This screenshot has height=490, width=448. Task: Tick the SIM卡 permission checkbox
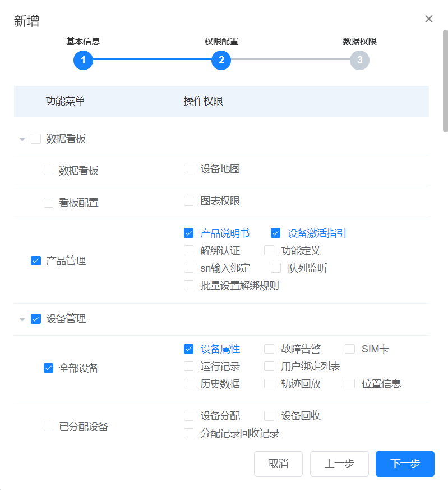click(x=350, y=349)
